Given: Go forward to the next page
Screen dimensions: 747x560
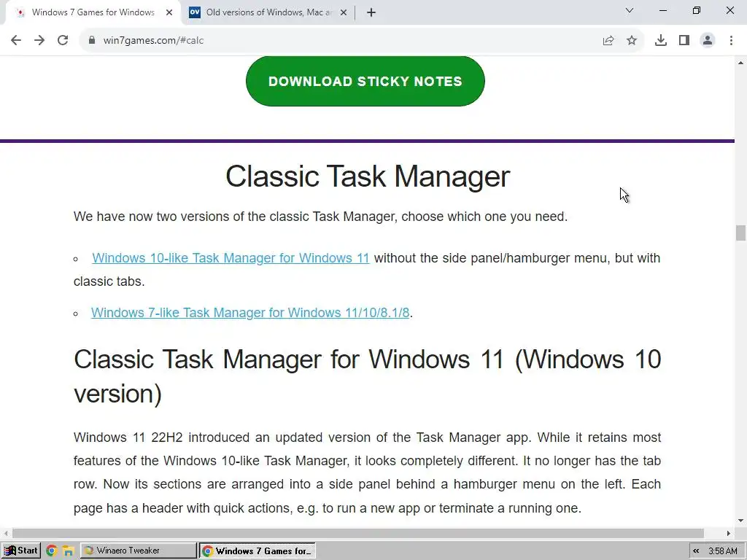Looking at the screenshot, I should [x=39, y=41].
